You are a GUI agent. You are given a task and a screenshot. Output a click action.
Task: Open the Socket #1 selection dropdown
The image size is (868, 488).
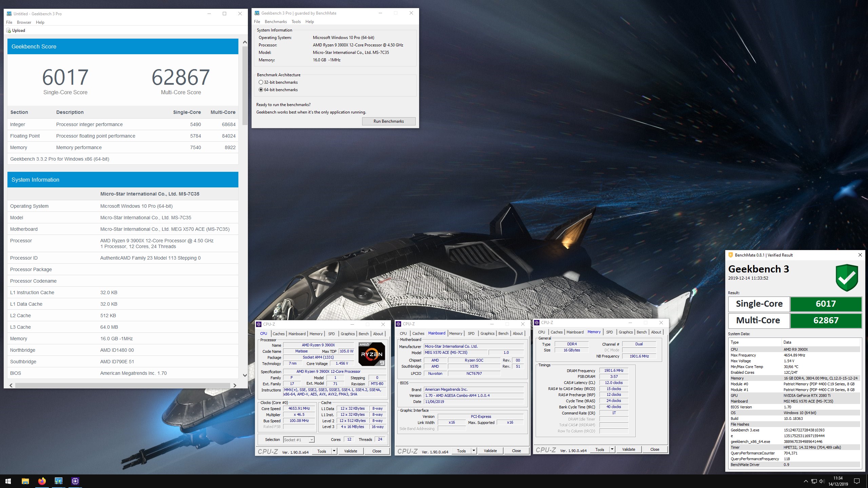pos(299,440)
